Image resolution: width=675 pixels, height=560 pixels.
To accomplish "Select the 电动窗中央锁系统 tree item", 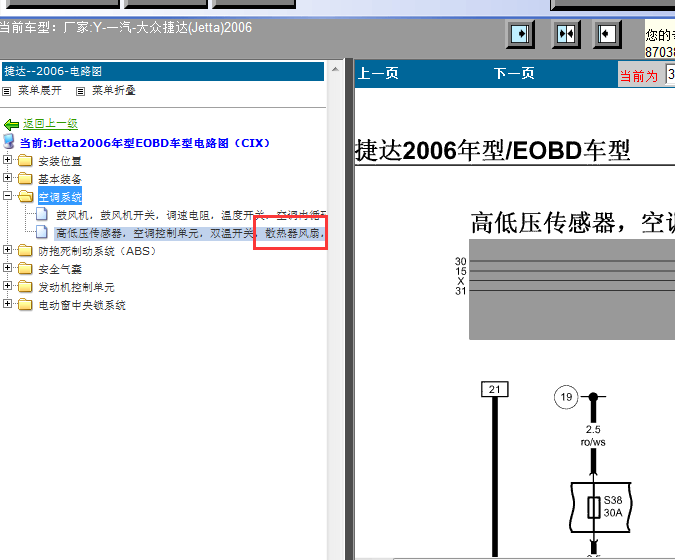I will pyautogui.click(x=82, y=305).
